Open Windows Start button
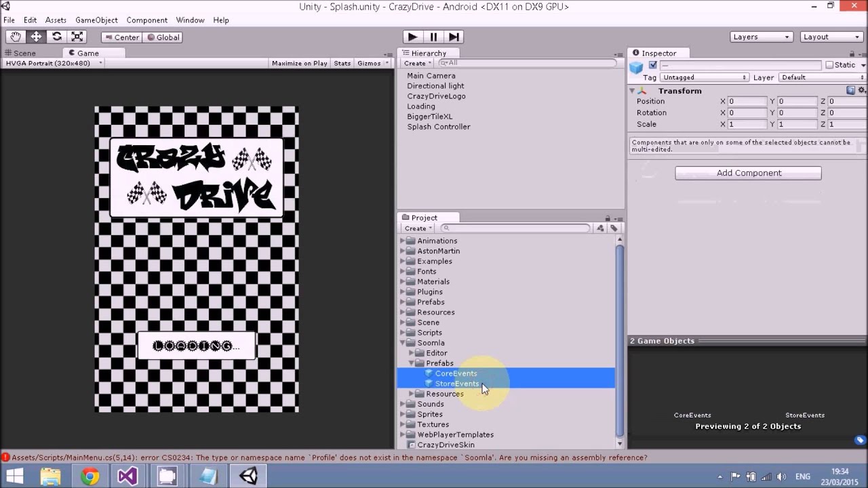868x488 pixels. pos(14,476)
